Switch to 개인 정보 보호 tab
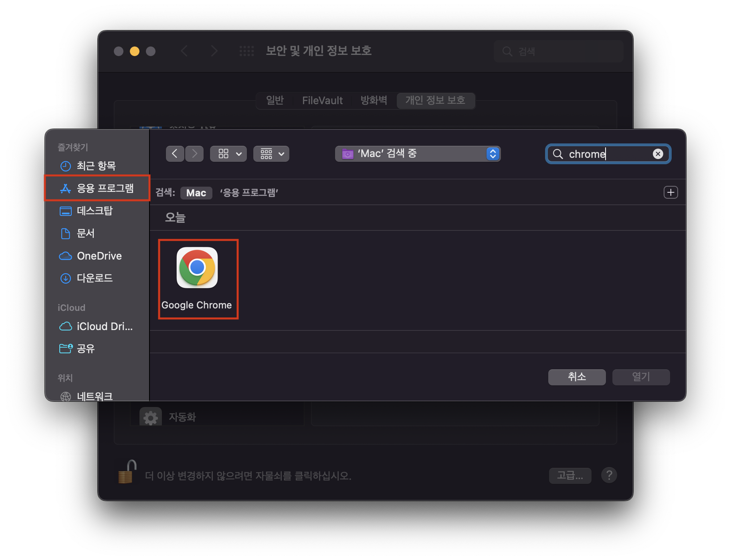Viewport: 731px width, 560px height. (435, 100)
